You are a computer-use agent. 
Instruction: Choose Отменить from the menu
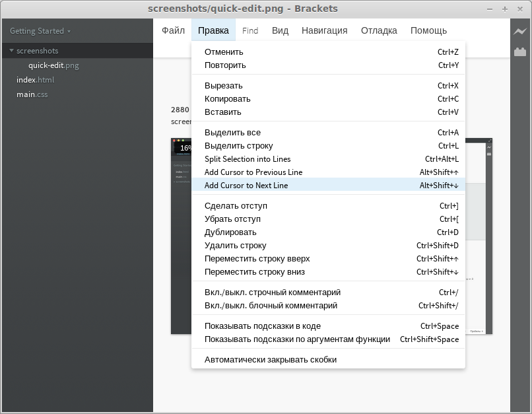pos(328,52)
